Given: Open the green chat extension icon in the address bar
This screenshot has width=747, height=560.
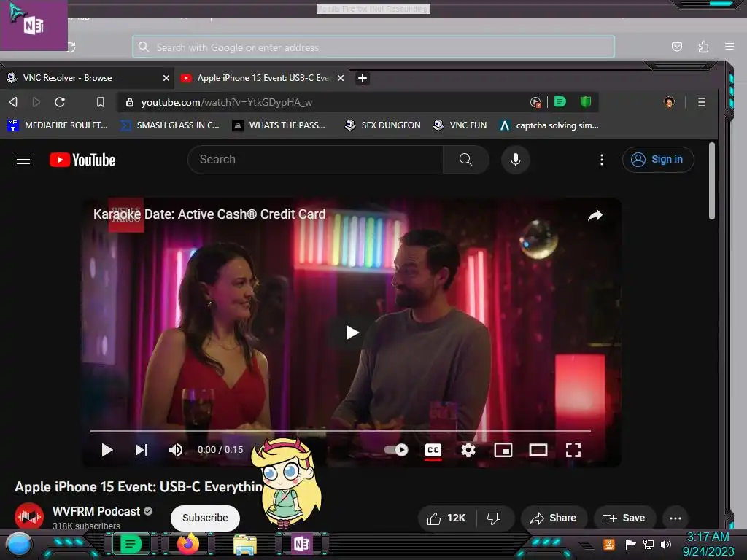Looking at the screenshot, I should tap(560, 101).
